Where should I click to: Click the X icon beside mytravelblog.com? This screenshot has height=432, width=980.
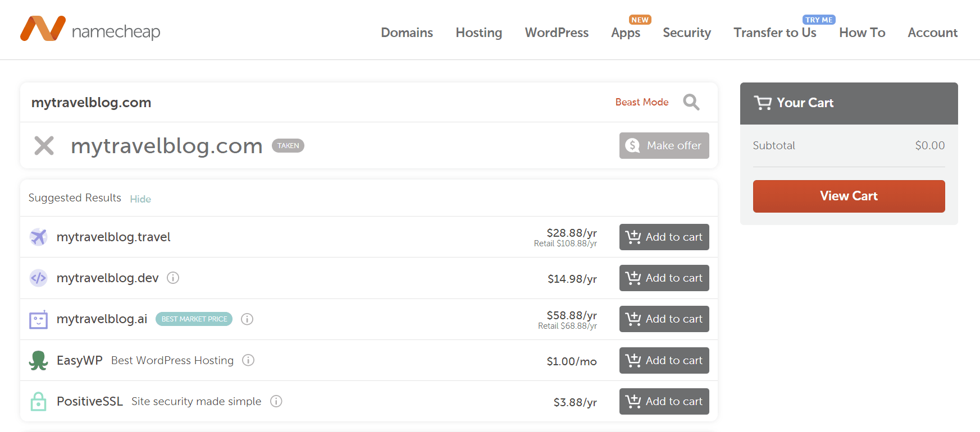(x=44, y=146)
